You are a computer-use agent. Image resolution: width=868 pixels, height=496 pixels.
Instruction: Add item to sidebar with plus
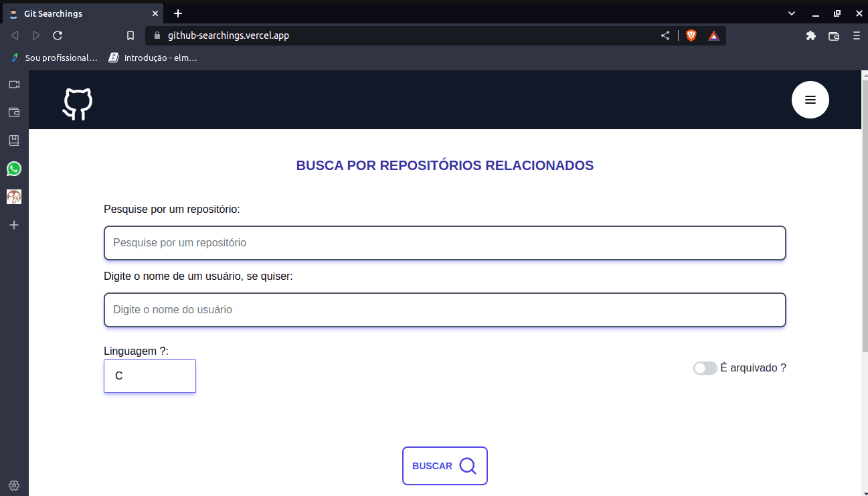point(14,225)
